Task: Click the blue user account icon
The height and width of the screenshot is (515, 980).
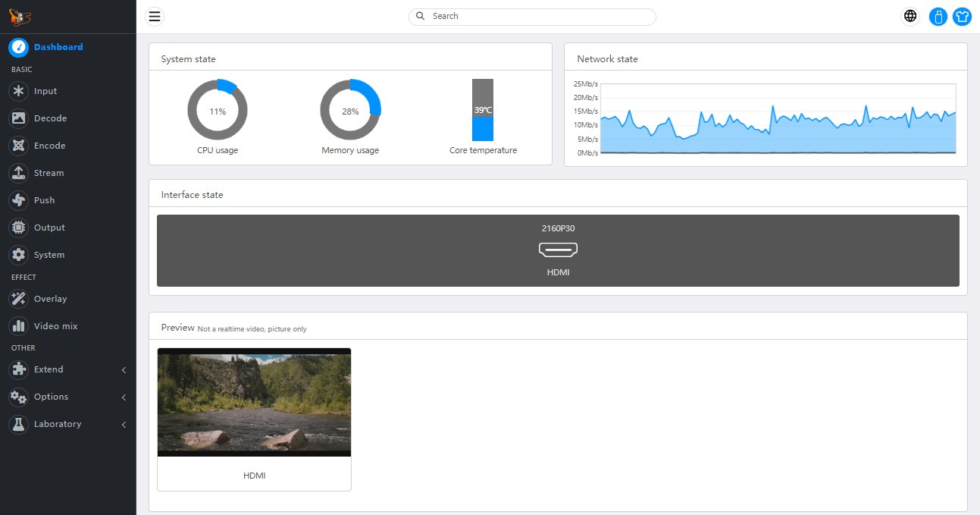Action: click(x=938, y=17)
